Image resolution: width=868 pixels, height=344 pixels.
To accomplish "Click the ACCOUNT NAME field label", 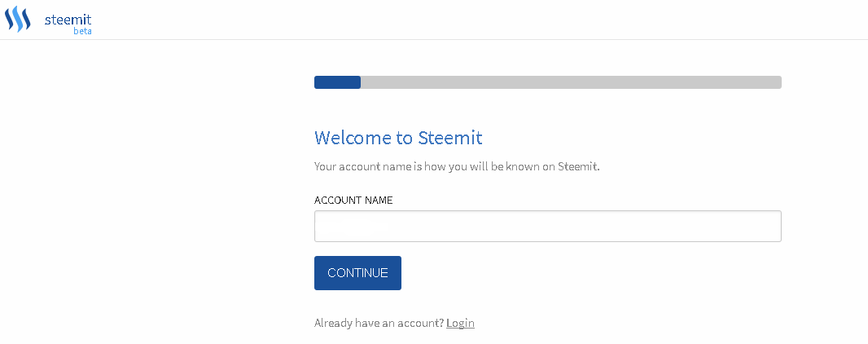I will 353,201.
